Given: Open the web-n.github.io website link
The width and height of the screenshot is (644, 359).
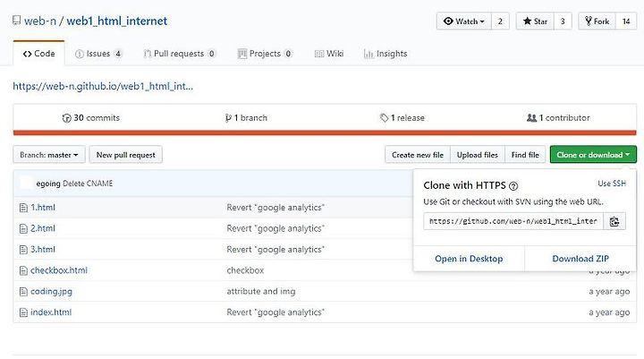Looking at the screenshot, I should pyautogui.click(x=103, y=86).
